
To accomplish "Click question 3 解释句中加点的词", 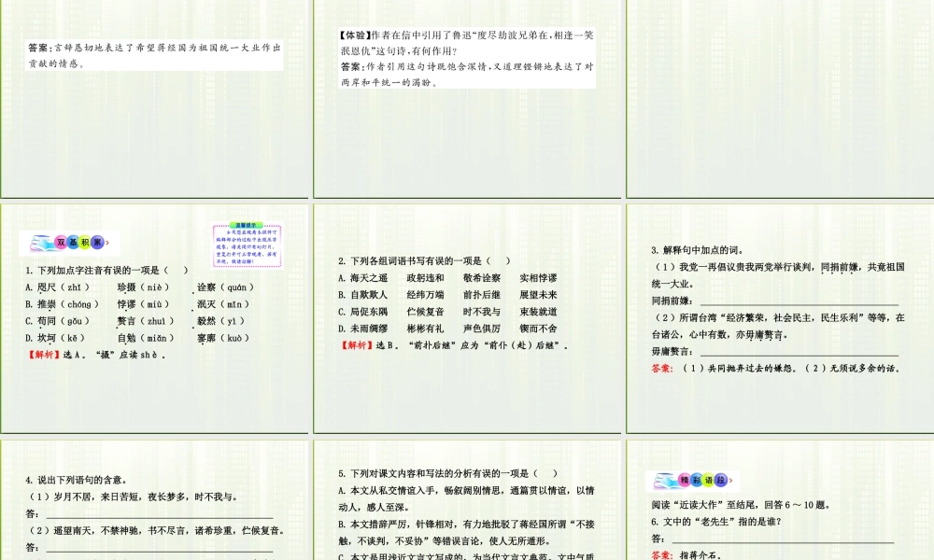I will coord(698,250).
